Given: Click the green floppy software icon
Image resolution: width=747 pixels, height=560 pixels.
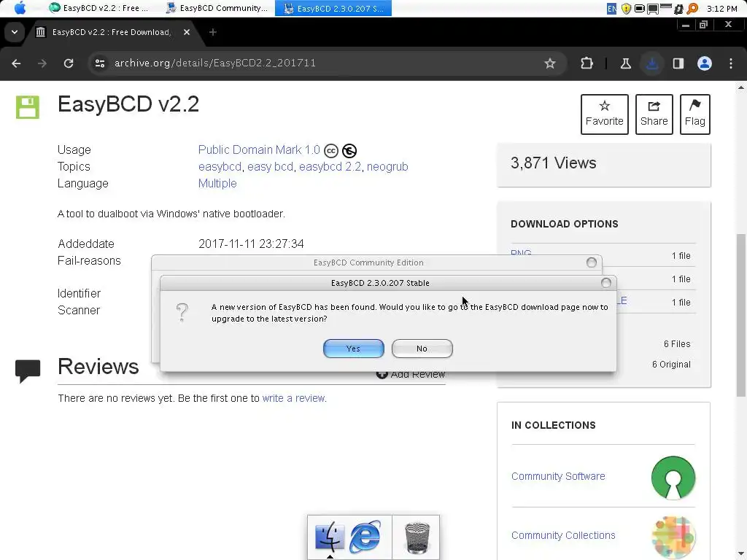Looking at the screenshot, I should (28, 107).
